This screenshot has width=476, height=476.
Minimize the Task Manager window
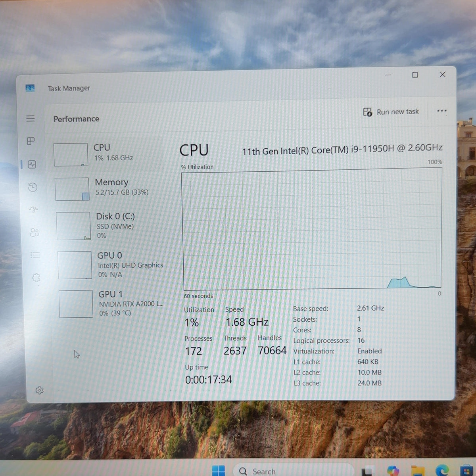388,75
